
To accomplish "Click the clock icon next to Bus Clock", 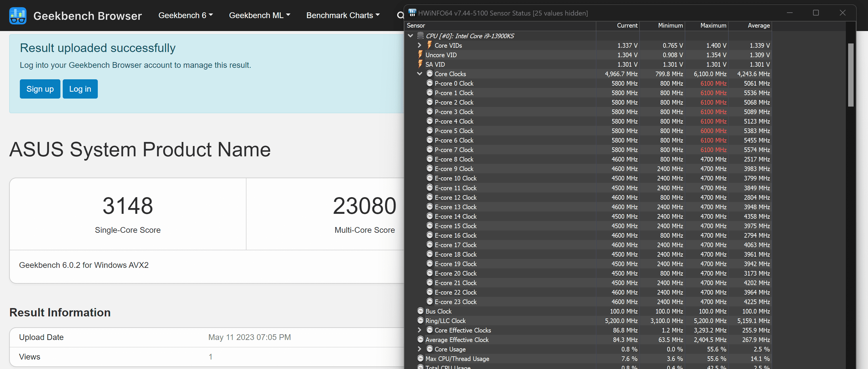I will pyautogui.click(x=420, y=311).
